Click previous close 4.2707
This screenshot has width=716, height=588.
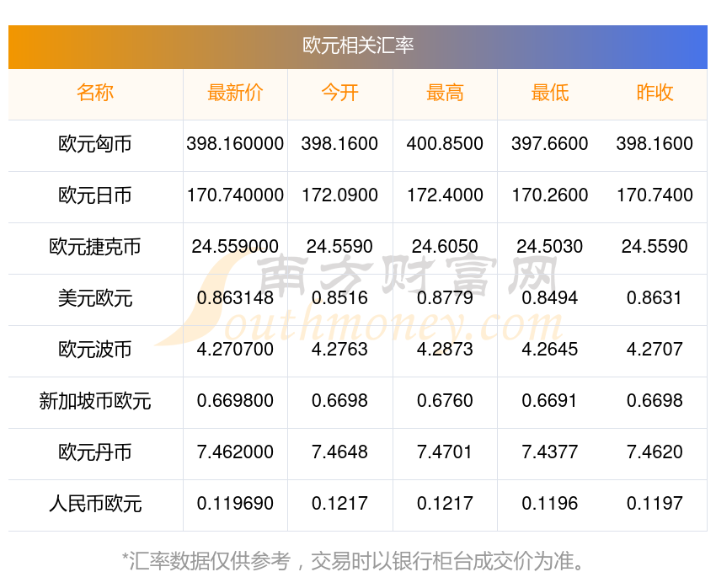[655, 350]
